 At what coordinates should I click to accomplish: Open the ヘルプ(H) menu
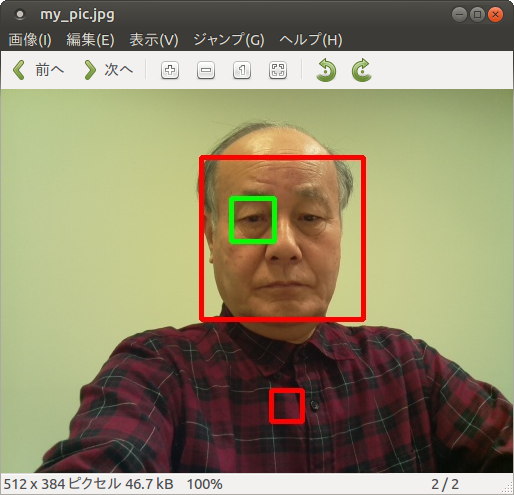click(311, 40)
